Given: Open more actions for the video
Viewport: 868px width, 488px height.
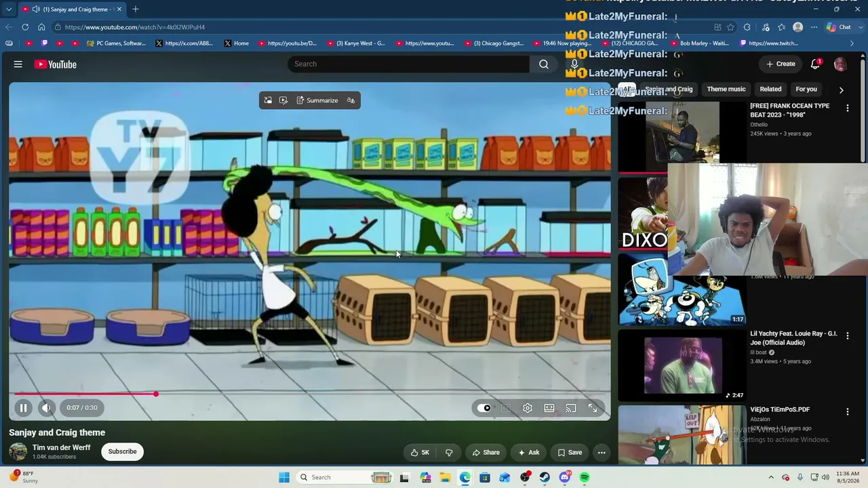Looking at the screenshot, I should tap(601, 452).
